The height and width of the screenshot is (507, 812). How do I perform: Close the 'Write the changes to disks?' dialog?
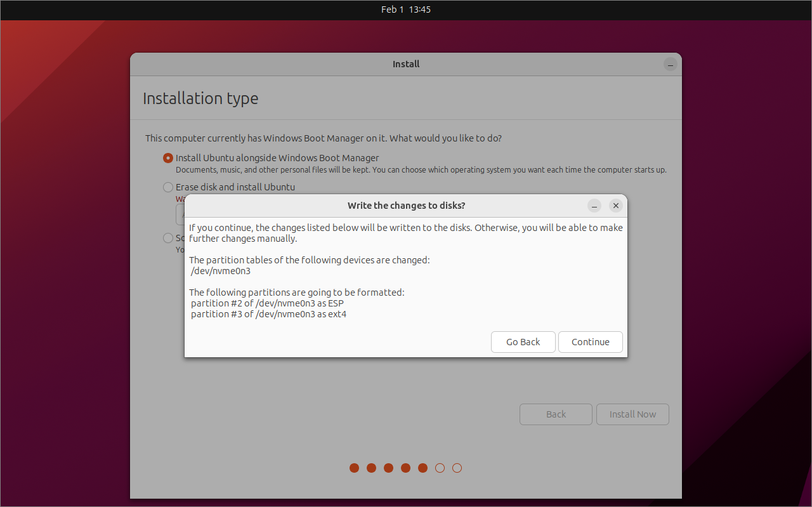point(615,206)
